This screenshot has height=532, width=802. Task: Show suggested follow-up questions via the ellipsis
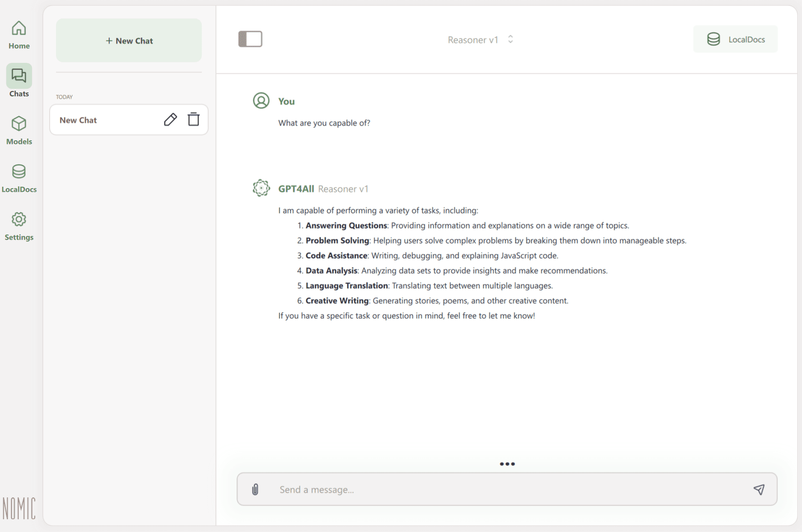pos(507,464)
